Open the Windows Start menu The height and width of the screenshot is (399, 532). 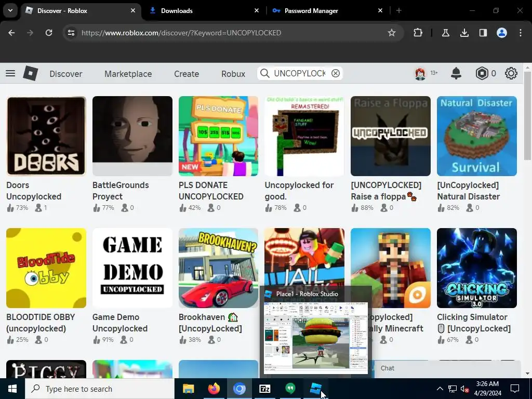tap(12, 389)
